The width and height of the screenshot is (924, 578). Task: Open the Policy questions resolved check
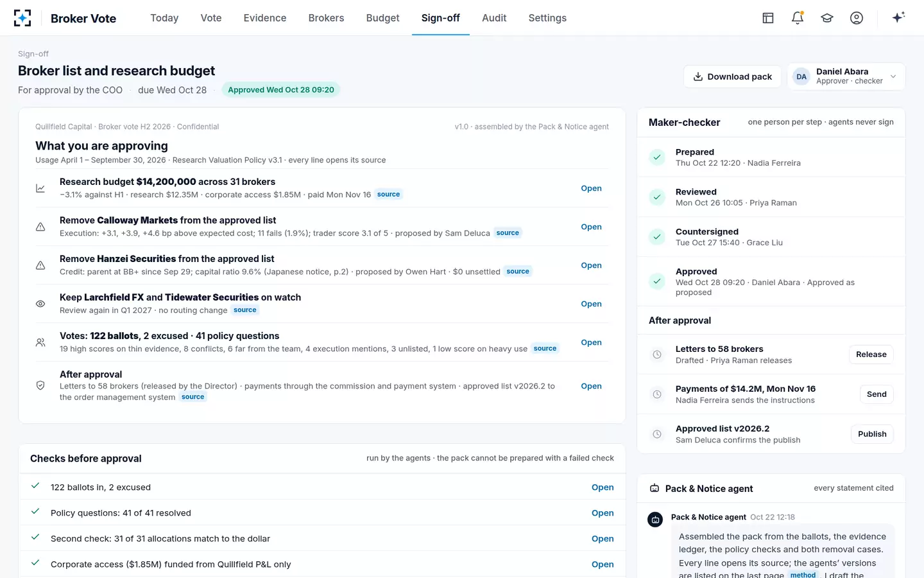[x=603, y=513]
